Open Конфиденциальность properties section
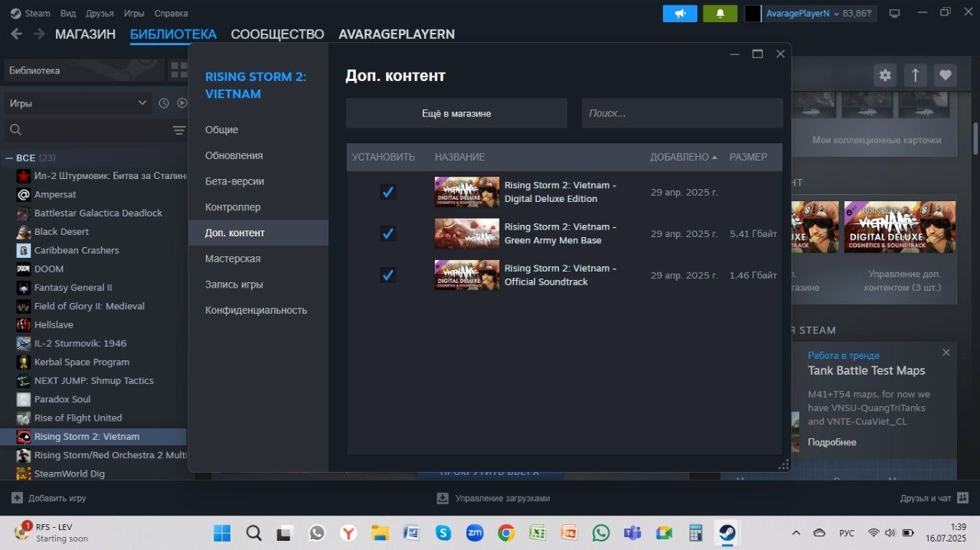Viewport: 980px width, 550px height. pyautogui.click(x=258, y=311)
